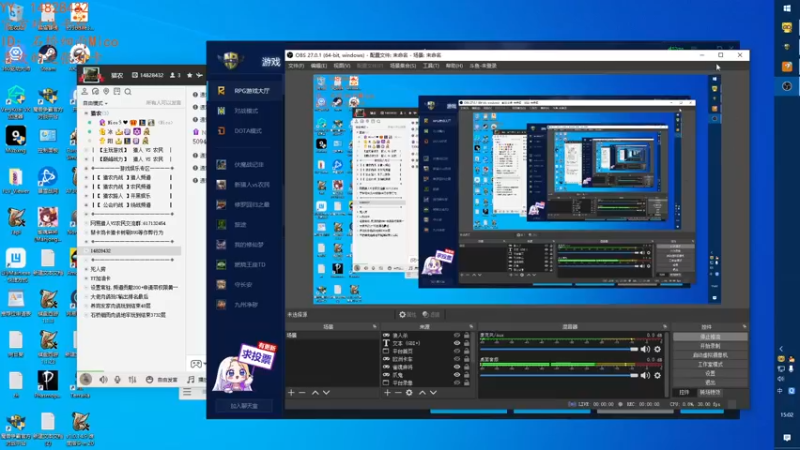Mute the 桌面音频 speaker icon

point(645,375)
